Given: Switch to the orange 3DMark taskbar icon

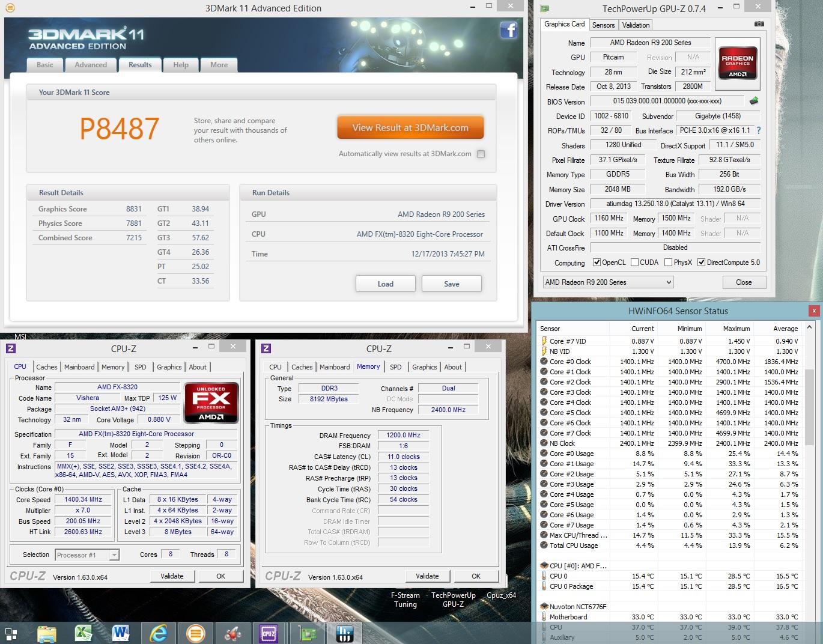Looking at the screenshot, I should [195, 633].
